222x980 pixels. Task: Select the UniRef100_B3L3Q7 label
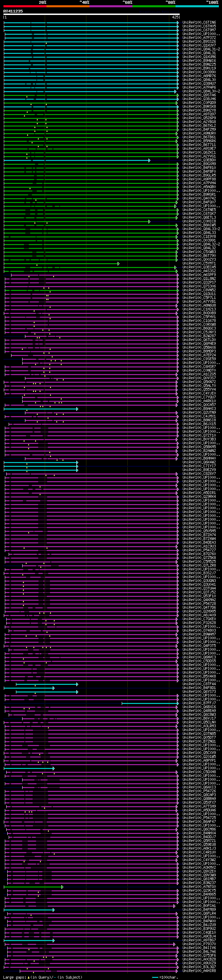click(x=199, y=967)
